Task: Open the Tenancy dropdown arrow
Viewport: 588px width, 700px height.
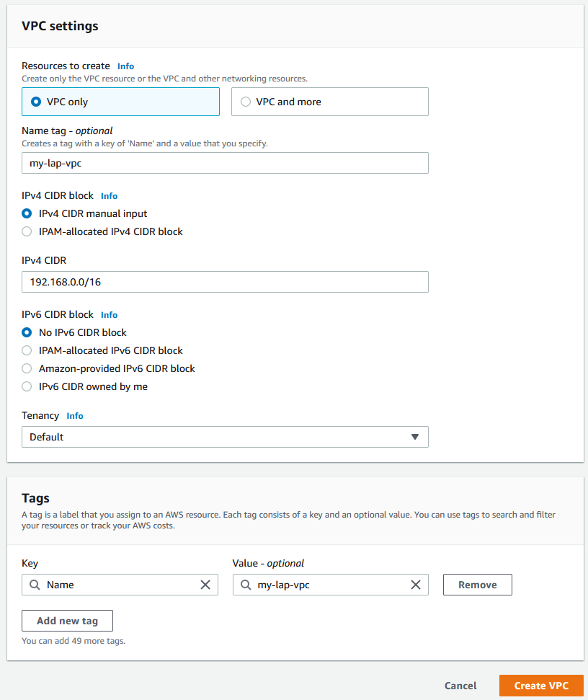Action: tap(415, 437)
